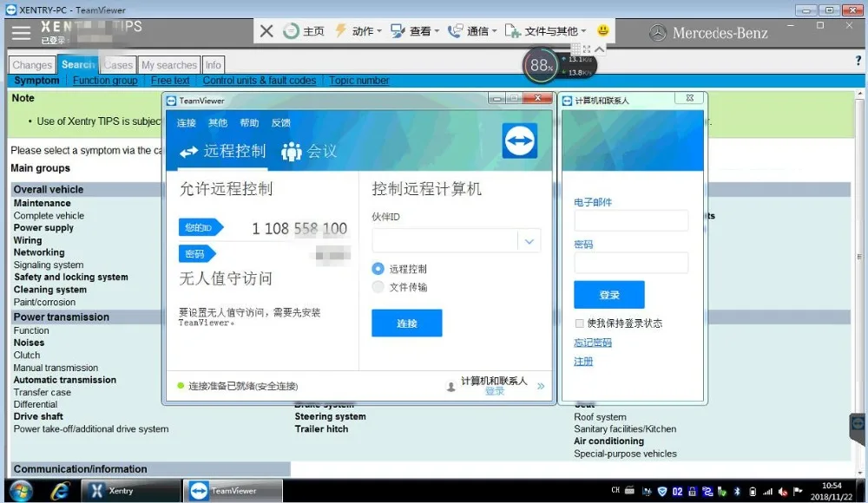Click the 电子邮件 email input field
The width and height of the screenshot is (868, 503).
(x=631, y=220)
